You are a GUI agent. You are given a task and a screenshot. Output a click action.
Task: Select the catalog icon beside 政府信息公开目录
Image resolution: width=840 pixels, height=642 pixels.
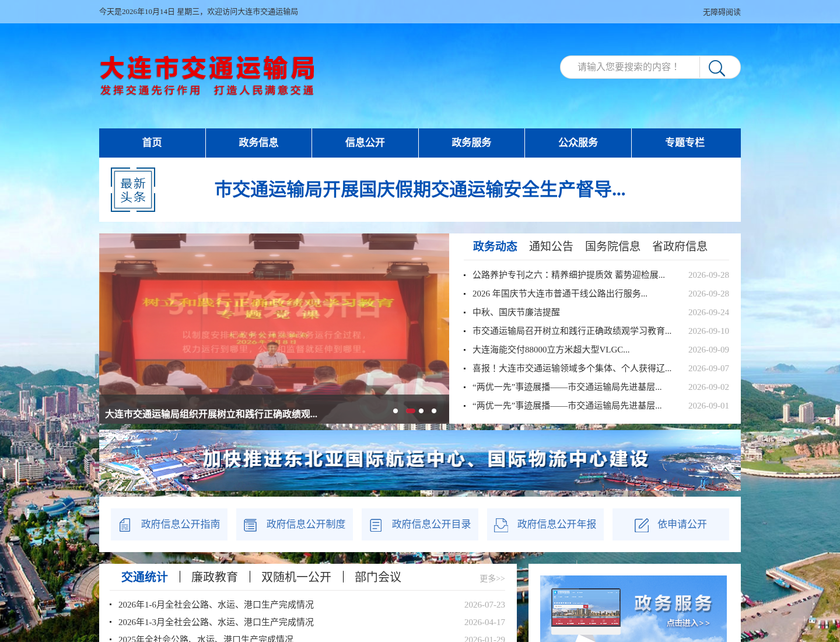[376, 525]
